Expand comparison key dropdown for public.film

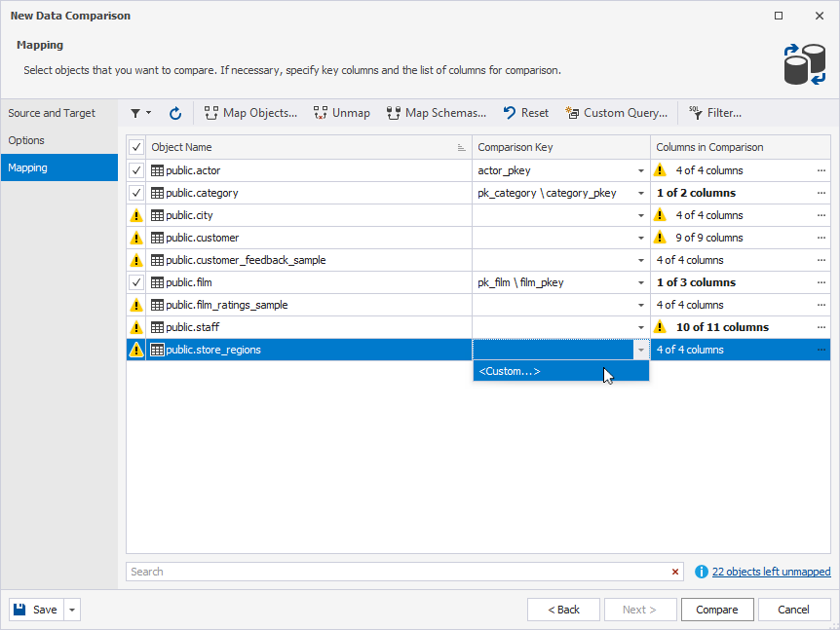pos(640,282)
